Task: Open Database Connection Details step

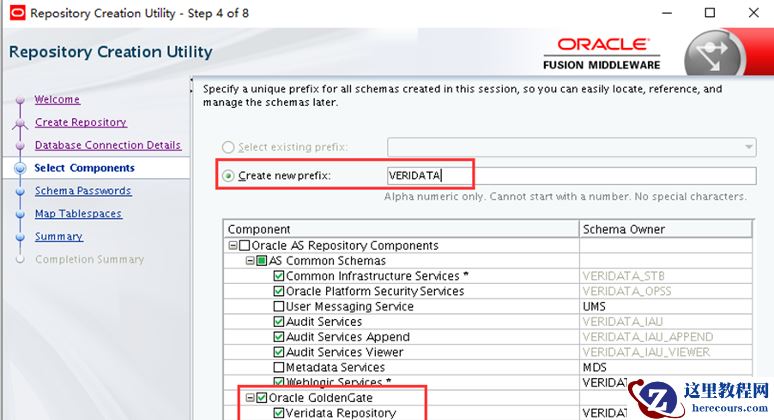Action: (108, 145)
